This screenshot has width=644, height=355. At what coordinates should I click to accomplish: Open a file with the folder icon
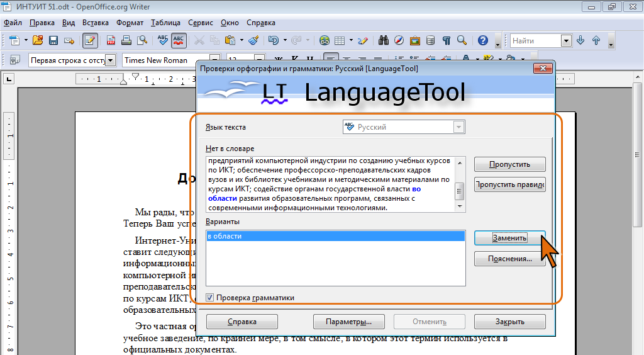click(38, 40)
